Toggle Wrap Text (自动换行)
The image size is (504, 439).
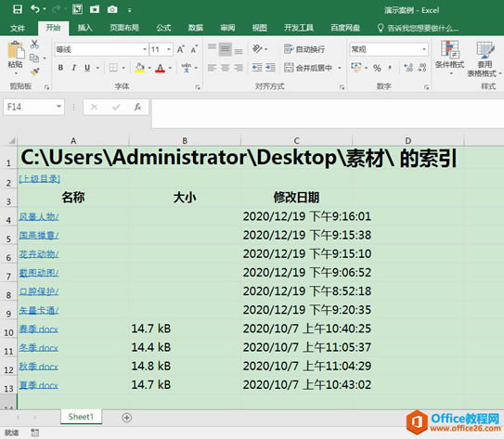coord(304,49)
